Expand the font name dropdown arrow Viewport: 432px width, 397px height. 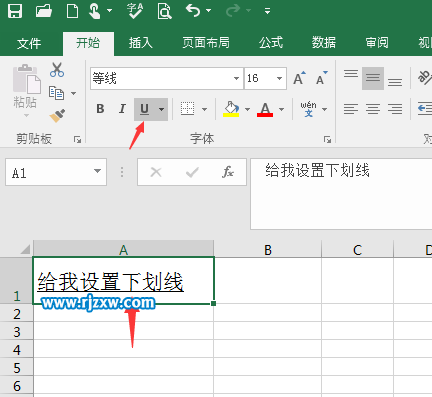[x=236, y=79]
